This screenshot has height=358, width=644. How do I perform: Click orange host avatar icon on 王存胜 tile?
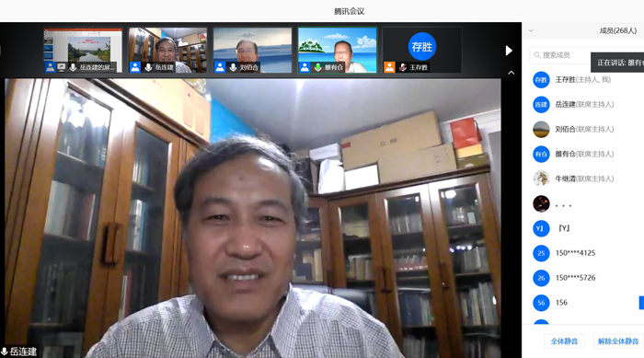tap(389, 67)
